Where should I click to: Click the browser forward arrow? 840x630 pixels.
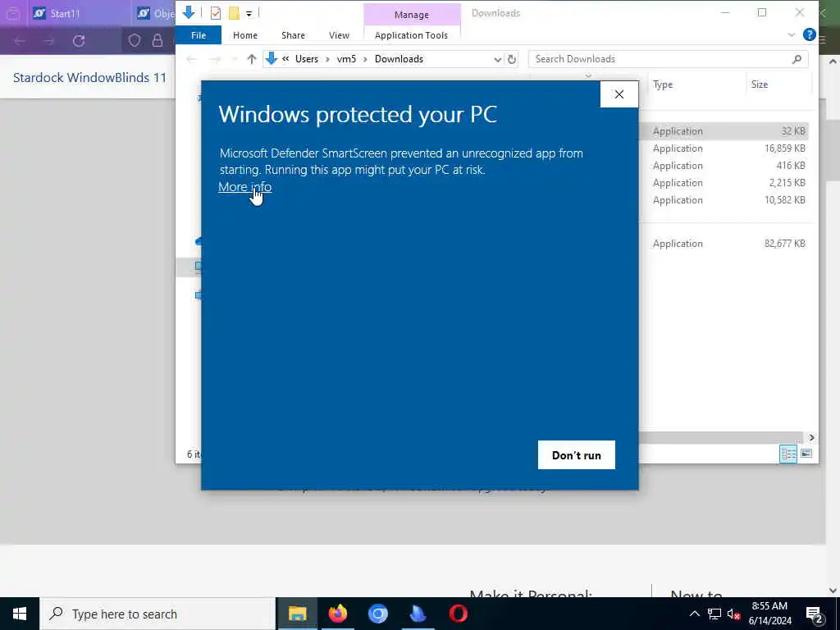click(x=48, y=41)
